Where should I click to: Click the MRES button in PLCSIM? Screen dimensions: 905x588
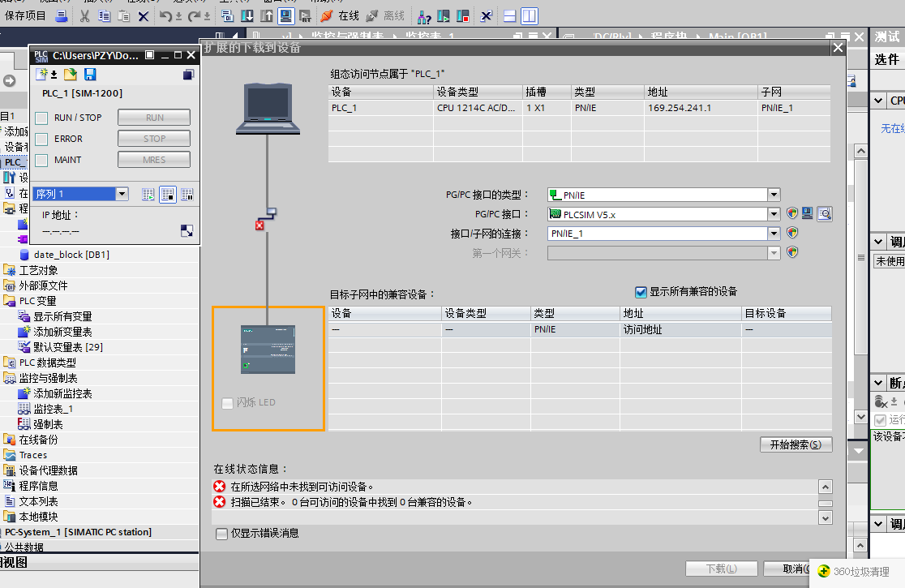[154, 160]
